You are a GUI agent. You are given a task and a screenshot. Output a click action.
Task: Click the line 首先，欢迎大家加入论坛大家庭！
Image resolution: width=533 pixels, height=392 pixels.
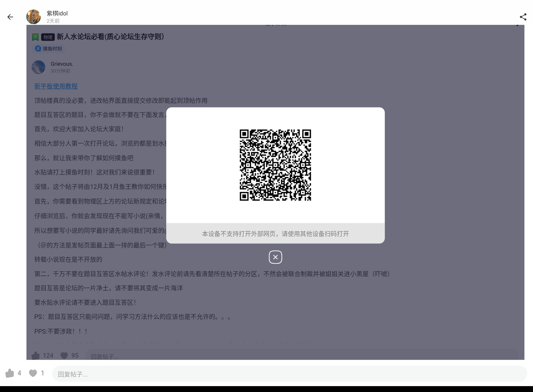79,129
